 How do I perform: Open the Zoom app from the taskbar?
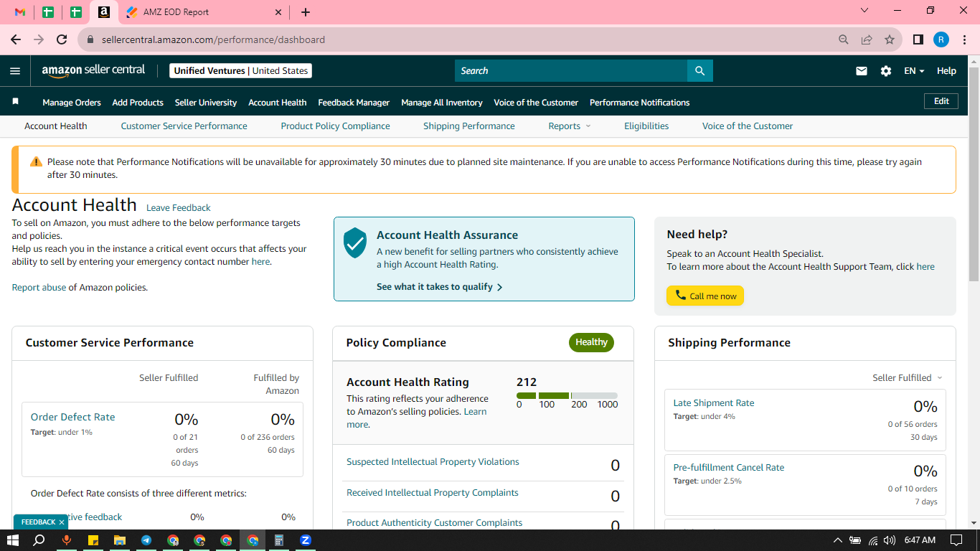click(x=306, y=540)
